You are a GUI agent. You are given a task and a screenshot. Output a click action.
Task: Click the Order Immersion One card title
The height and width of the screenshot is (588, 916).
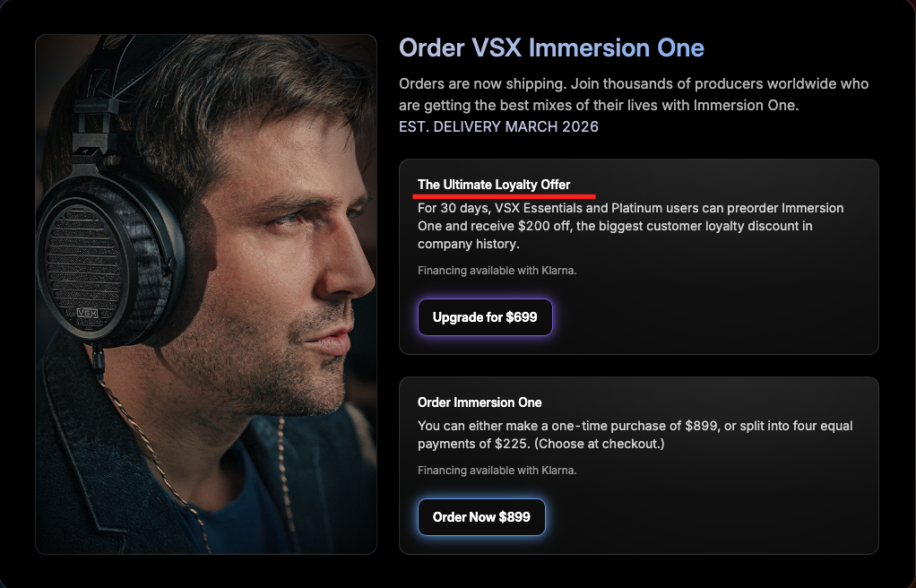click(480, 402)
